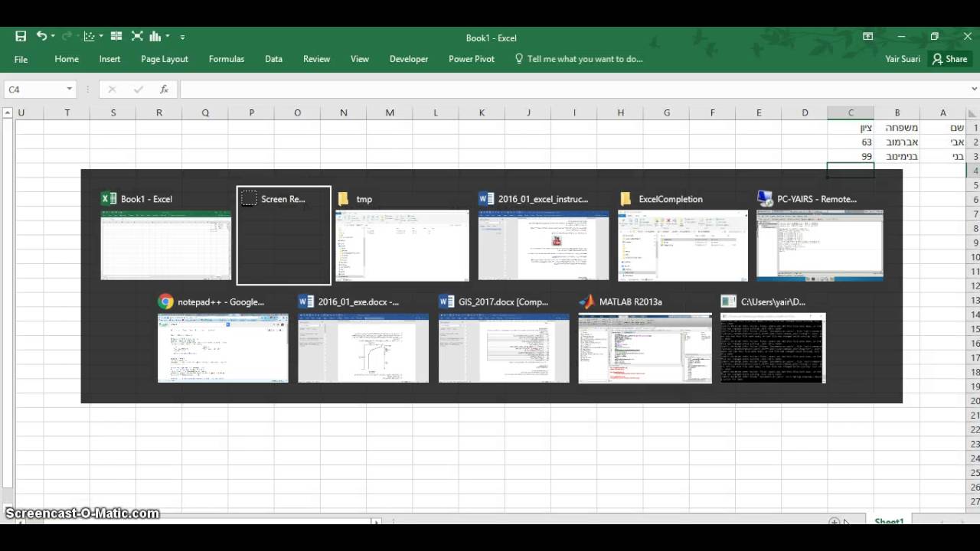Switch to the Home ribbon tab
Viewport: 980px width, 551px height.
[67, 59]
